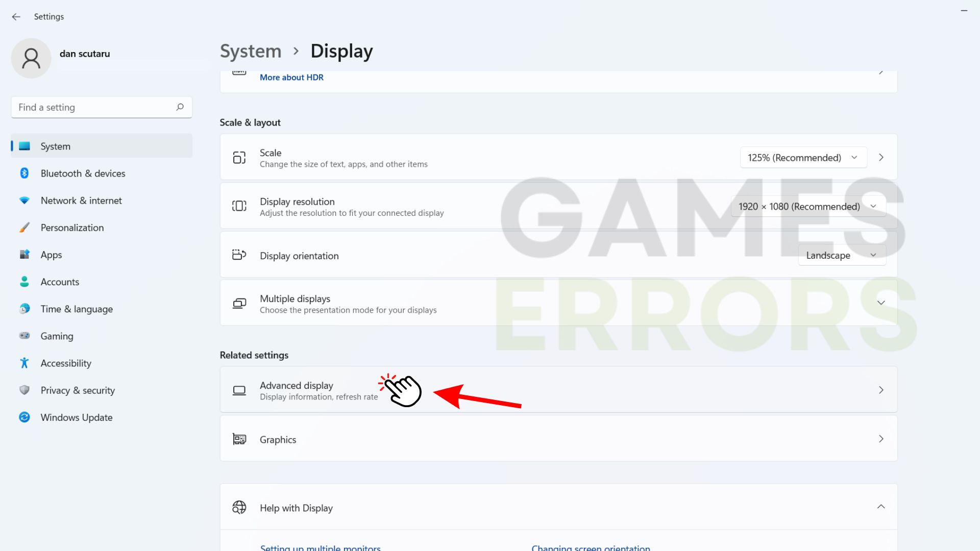Screen dimensions: 980x551
Task: Click the System breadcrumb link
Action: point(251,51)
